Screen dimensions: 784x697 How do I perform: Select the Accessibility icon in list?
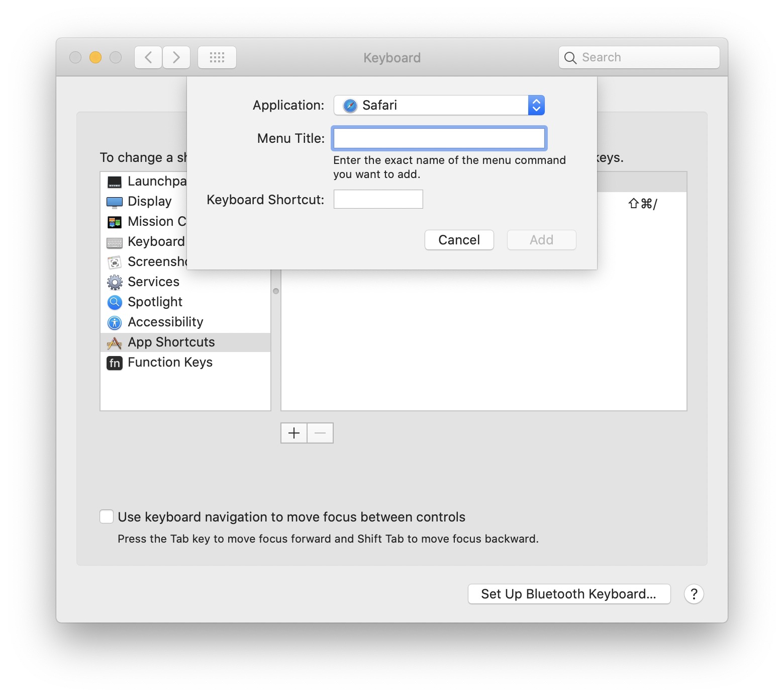pos(115,322)
